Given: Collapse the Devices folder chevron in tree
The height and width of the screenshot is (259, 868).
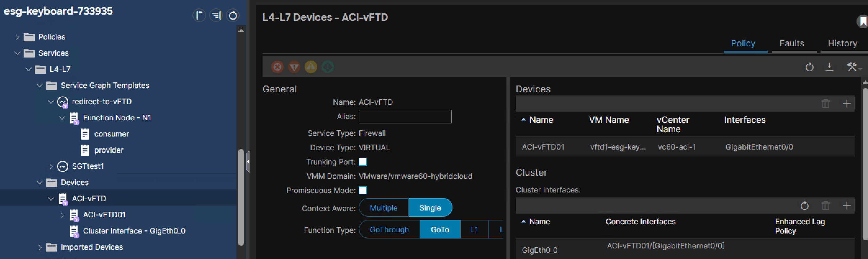Looking at the screenshot, I should coord(40,183).
